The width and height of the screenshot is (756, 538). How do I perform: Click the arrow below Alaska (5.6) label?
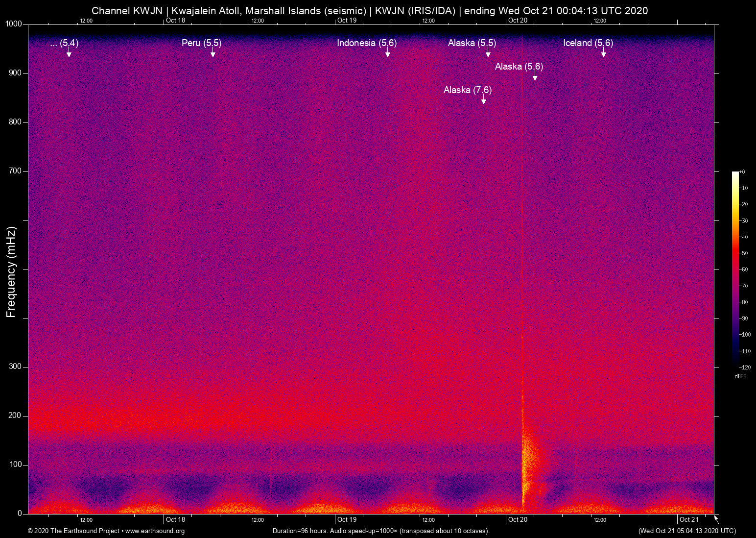click(535, 77)
